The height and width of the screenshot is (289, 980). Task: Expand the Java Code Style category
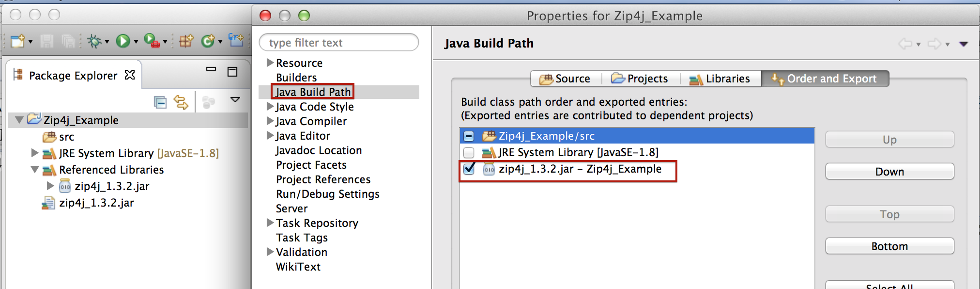270,106
